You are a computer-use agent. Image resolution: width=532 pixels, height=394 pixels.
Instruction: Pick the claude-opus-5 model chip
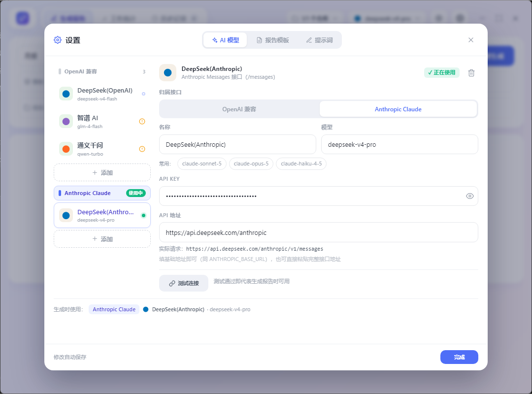(251, 164)
